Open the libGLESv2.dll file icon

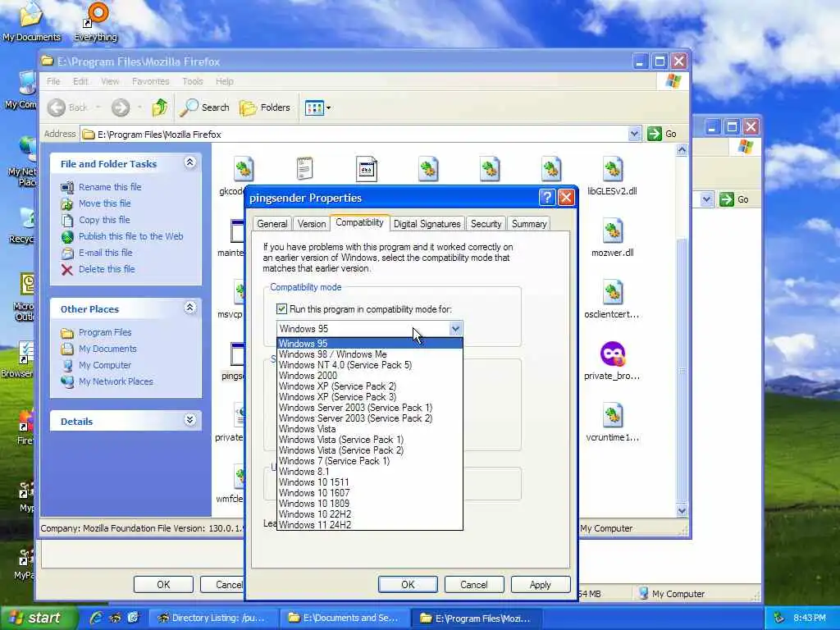pos(612,170)
